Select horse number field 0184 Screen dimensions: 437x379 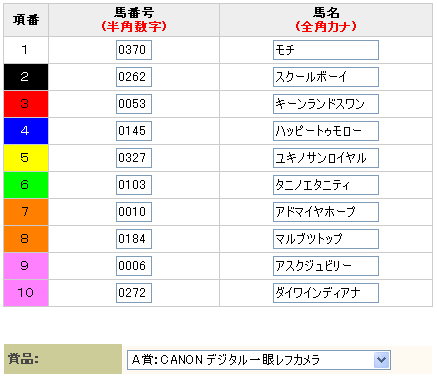pyautogui.click(x=134, y=239)
